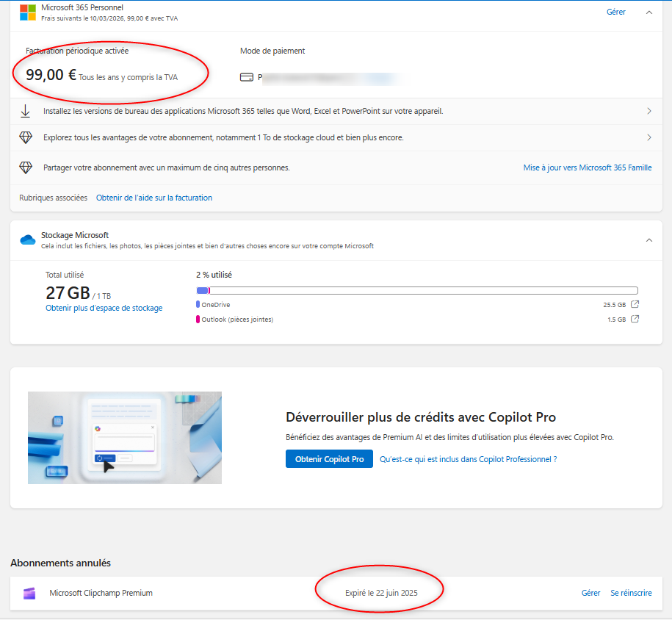Viewport: 672px width, 620px height.
Task: Click the Microsoft 365 Personnel logo icon
Action: 28,12
